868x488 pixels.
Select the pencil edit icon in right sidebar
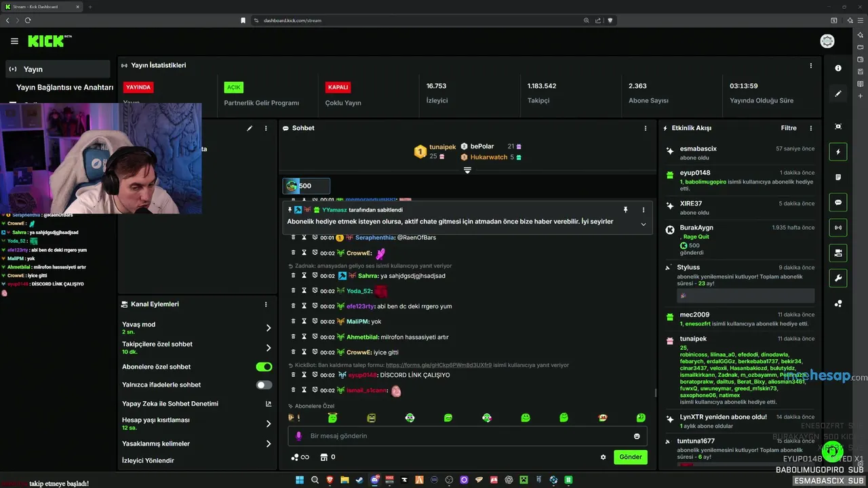(838, 94)
